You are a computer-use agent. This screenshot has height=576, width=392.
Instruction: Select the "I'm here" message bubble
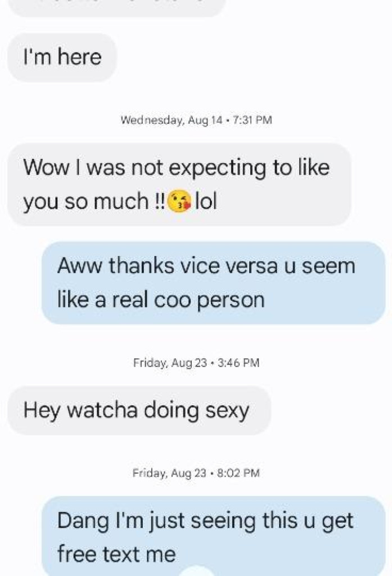tap(62, 57)
